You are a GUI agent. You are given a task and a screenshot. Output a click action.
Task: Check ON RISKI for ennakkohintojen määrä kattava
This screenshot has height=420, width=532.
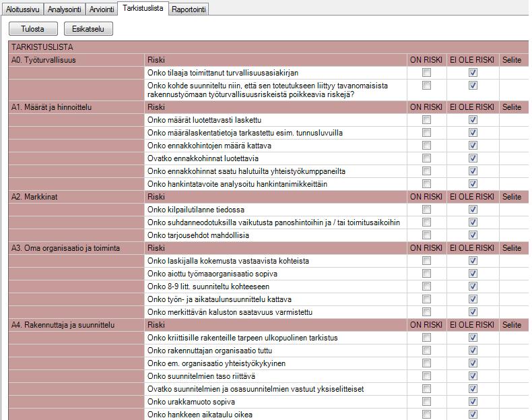[x=426, y=146]
